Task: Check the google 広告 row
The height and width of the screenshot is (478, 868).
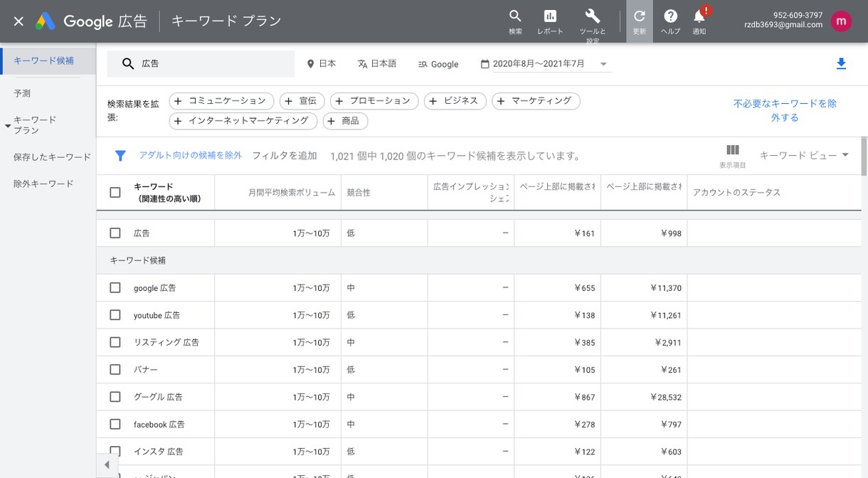Action: point(115,287)
